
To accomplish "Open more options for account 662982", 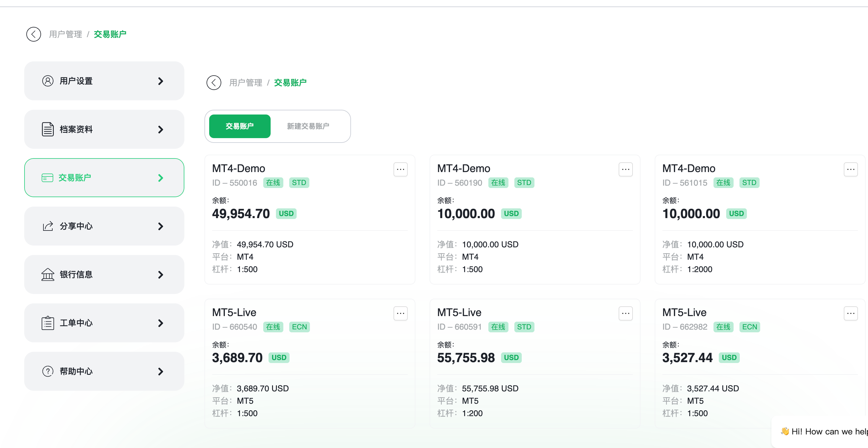I will 851,313.
